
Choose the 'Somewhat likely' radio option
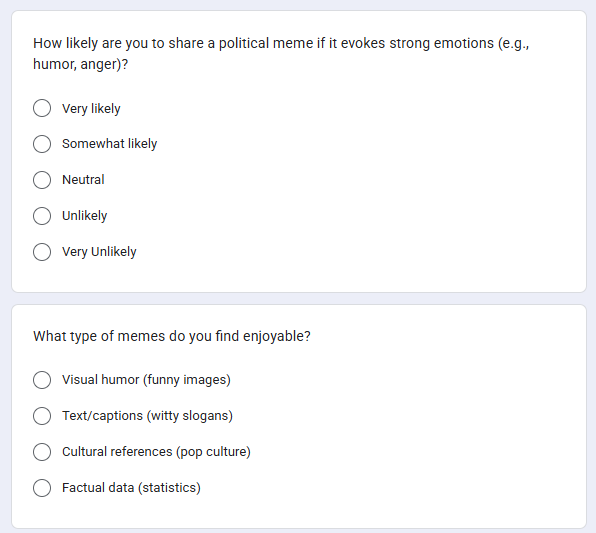pos(42,144)
